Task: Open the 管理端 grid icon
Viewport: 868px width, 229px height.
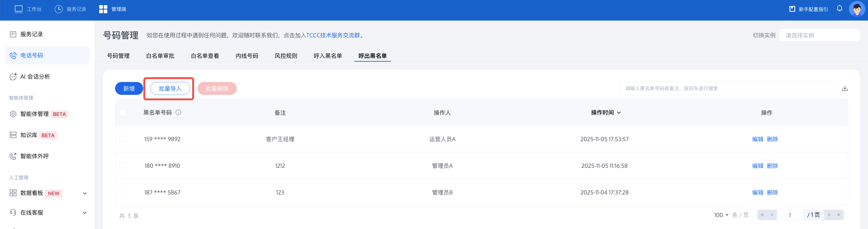Action: 103,9
